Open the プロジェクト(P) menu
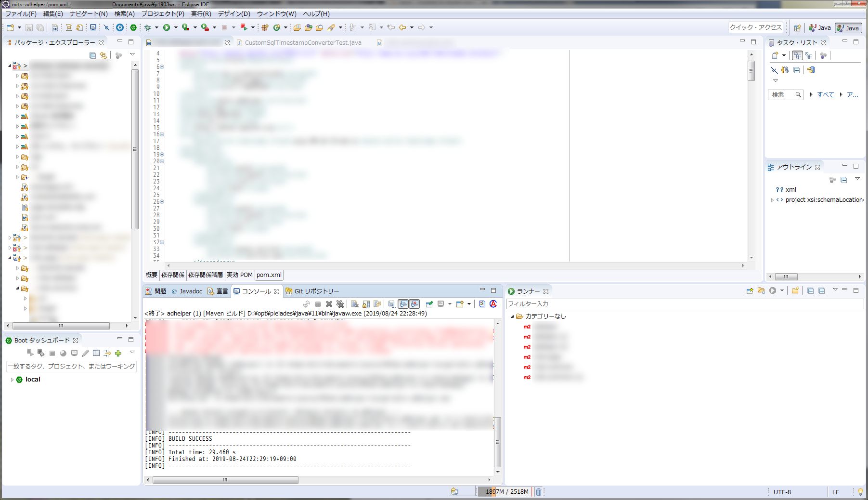Screen dimensions: 868x500 pyautogui.click(x=162, y=14)
